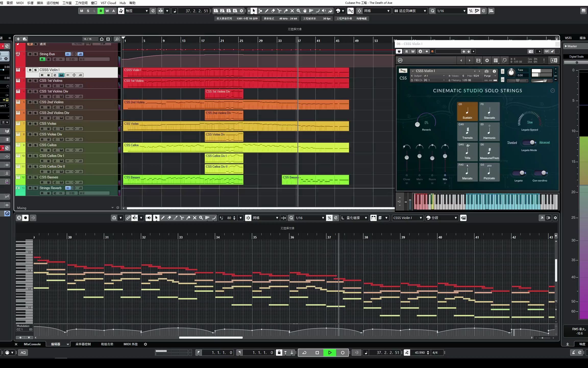
Task: Solo the CSS Cellos track
Action: coord(35,145)
